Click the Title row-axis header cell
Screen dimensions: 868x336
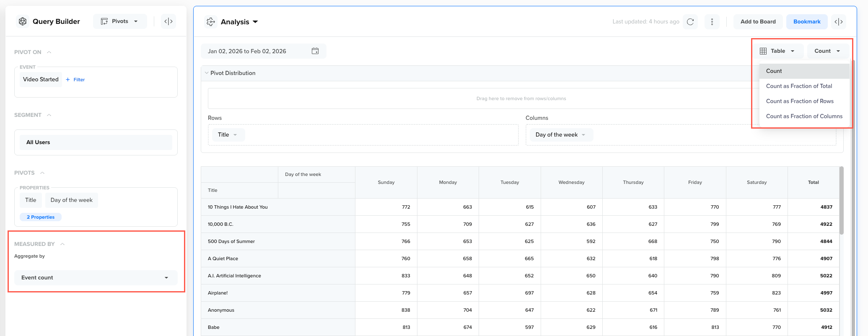[x=240, y=191]
